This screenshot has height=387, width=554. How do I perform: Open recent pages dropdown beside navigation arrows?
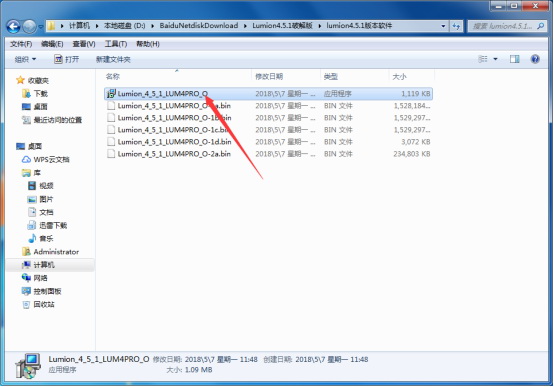click(40, 27)
